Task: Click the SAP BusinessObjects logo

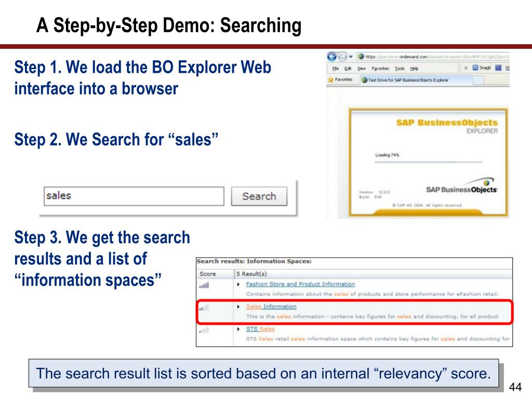Action: pyautogui.click(x=461, y=186)
